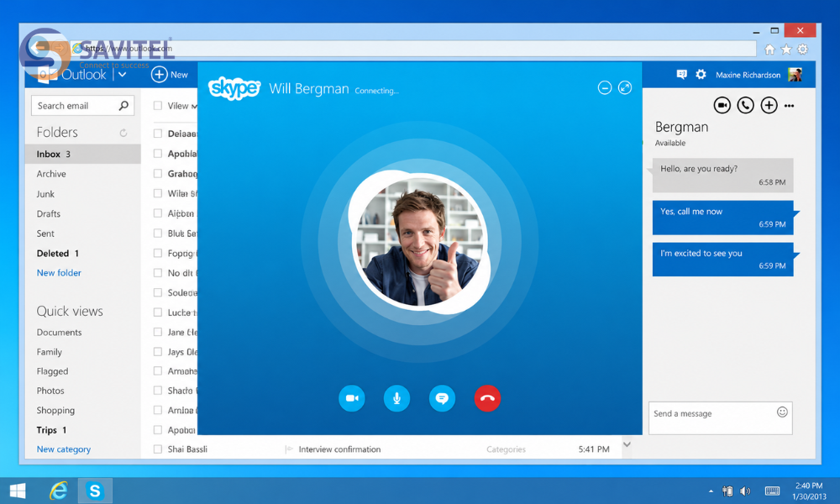This screenshot has height=504, width=840.
Task: Start a video call from the chat pane
Action: (x=722, y=106)
